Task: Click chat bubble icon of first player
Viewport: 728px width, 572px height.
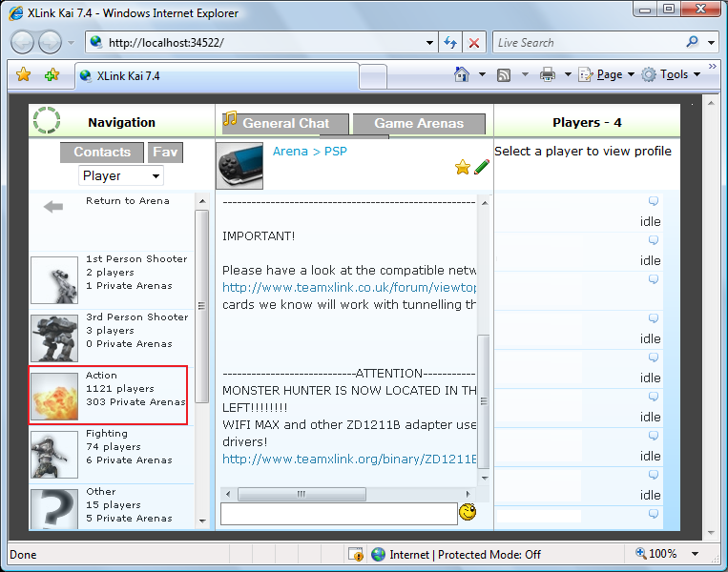Action: click(x=654, y=201)
